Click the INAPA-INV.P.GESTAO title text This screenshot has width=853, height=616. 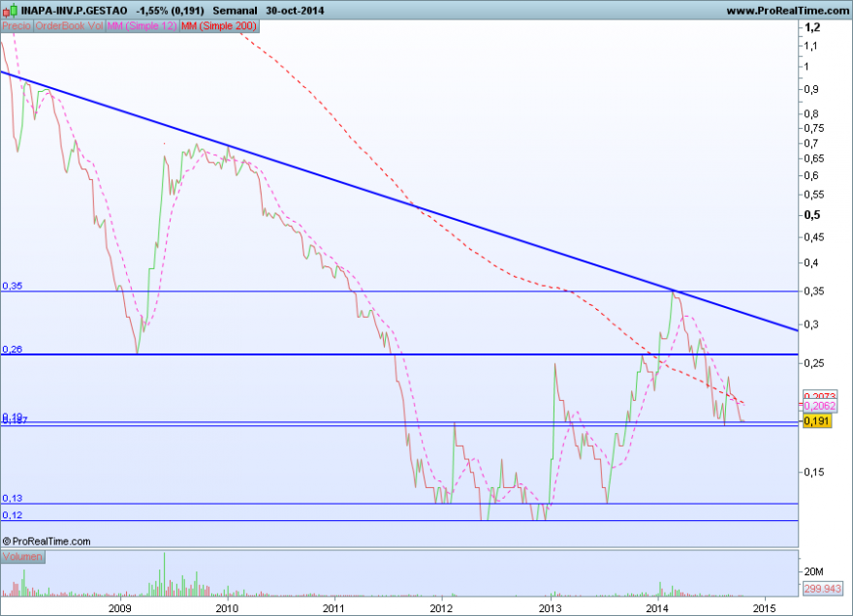tap(74, 11)
